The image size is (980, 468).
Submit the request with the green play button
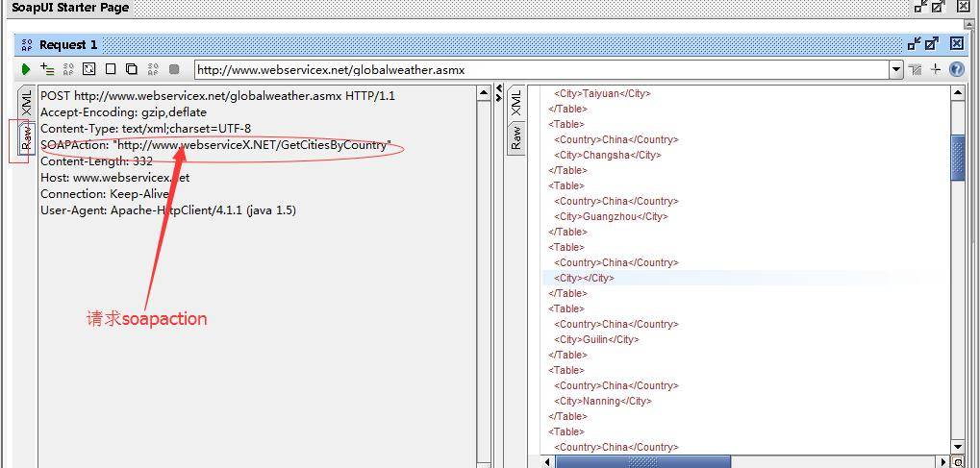pyautogui.click(x=26, y=69)
